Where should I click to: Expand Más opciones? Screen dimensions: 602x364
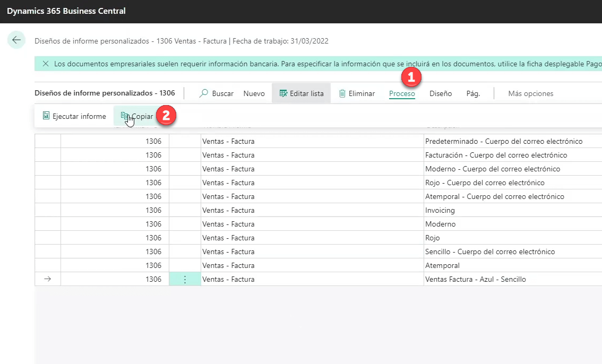(x=530, y=93)
